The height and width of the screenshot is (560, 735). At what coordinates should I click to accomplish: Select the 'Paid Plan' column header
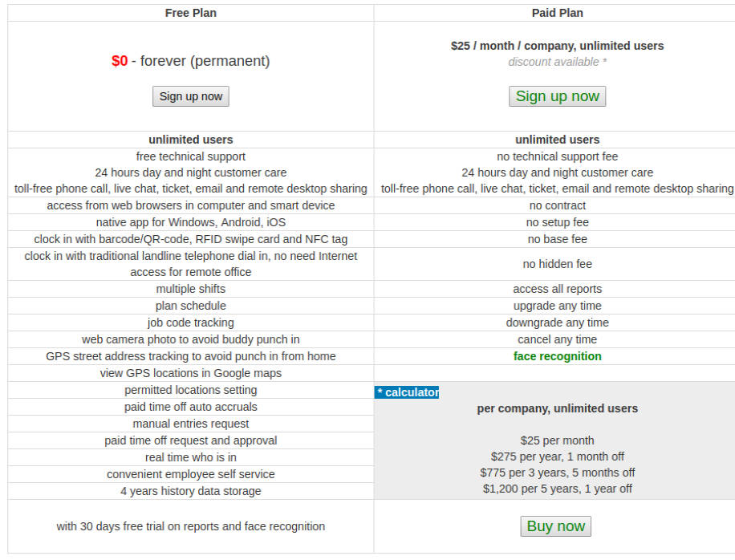pyautogui.click(x=557, y=12)
